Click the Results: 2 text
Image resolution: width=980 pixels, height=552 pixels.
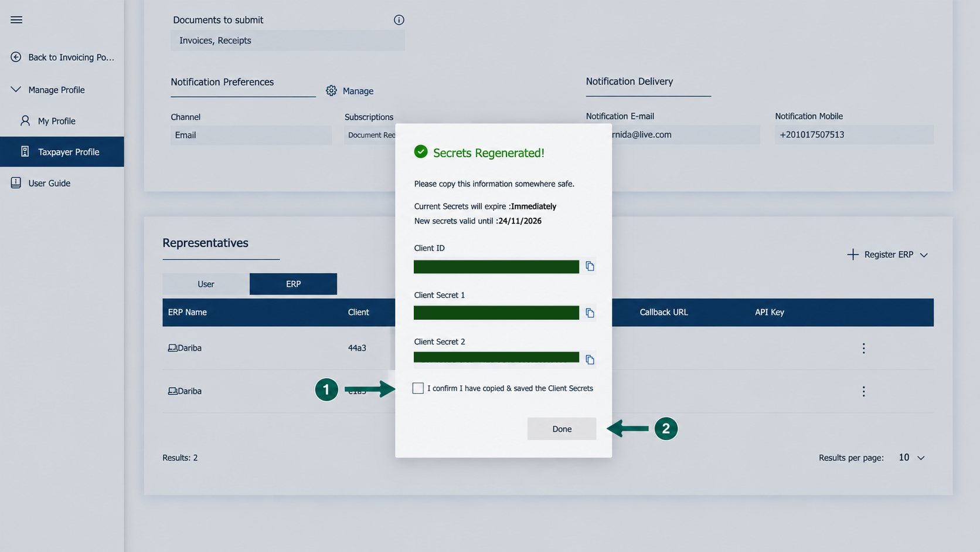[x=180, y=458]
